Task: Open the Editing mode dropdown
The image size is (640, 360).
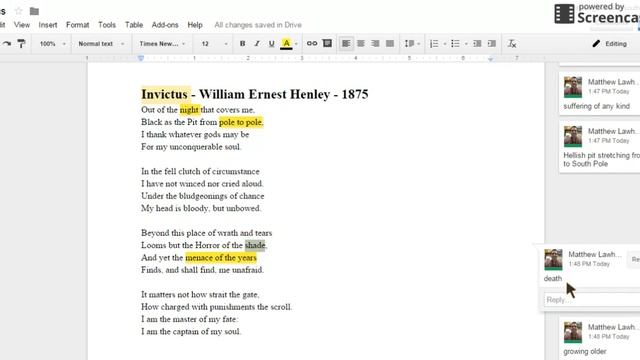Action: point(611,44)
